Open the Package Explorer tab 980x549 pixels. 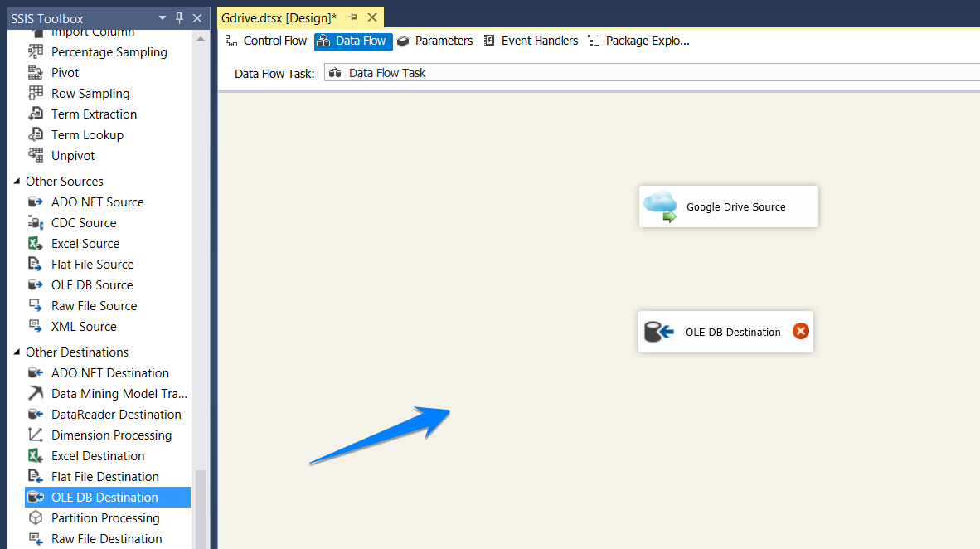coord(638,41)
